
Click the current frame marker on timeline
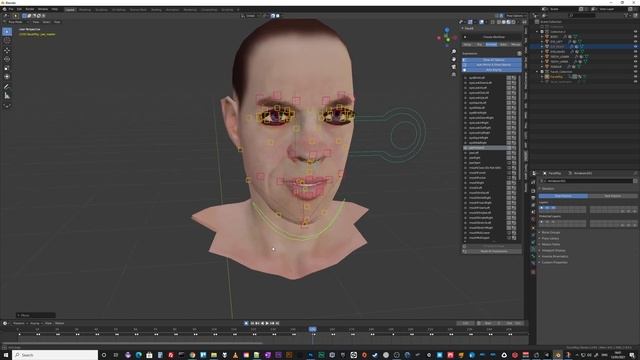pyautogui.click(x=313, y=329)
